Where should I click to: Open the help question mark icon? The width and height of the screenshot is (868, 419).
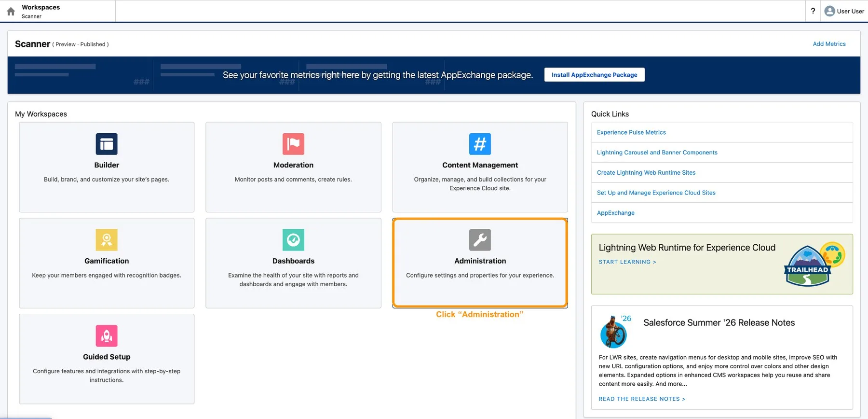tap(813, 11)
